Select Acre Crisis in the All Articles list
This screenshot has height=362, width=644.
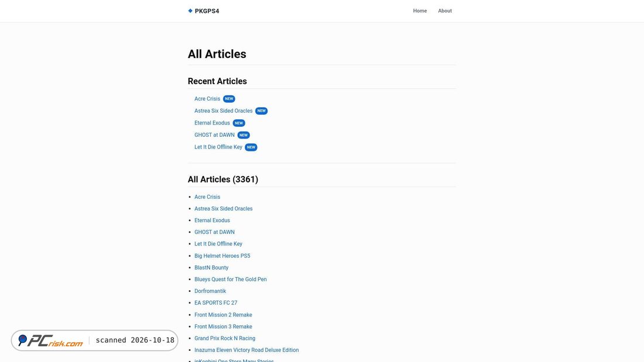[207, 197]
